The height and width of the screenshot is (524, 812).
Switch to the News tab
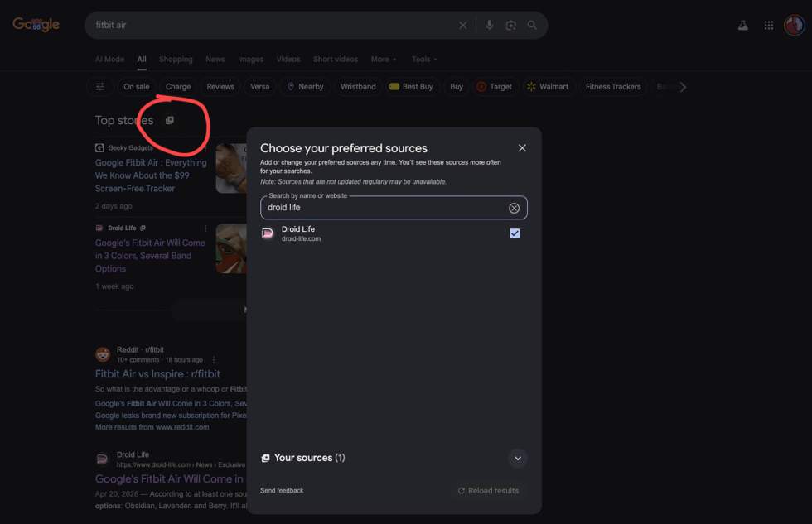pos(215,60)
